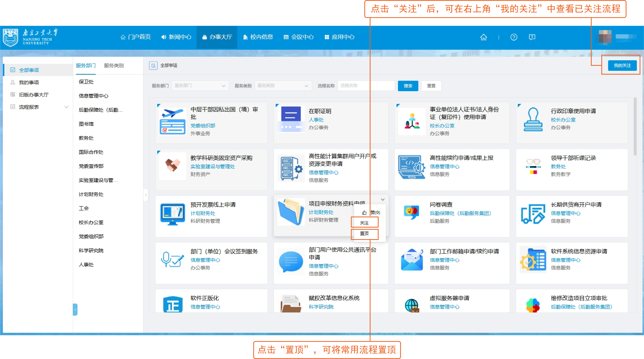The image size is (644, 359).
Task: Switch to the 服务类别 tab
Action: 114,66
